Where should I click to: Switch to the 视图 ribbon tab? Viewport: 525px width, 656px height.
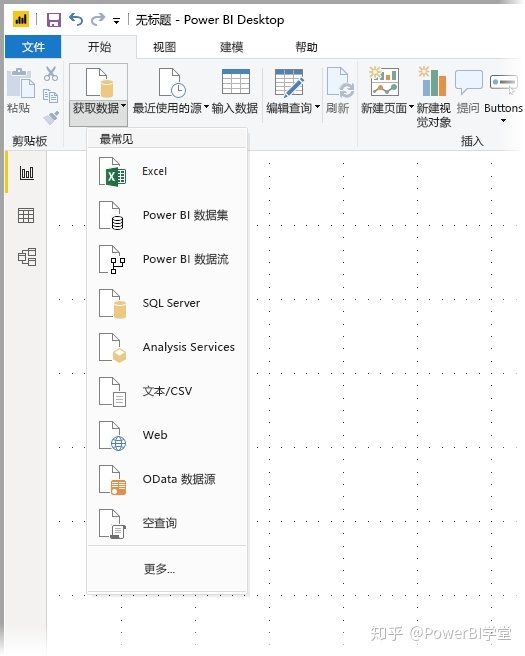(164, 47)
